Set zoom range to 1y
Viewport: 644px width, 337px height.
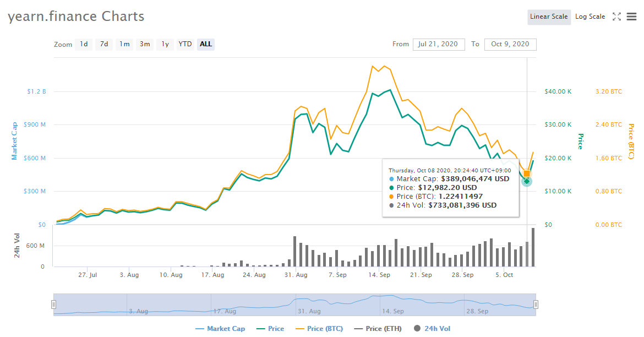point(165,44)
